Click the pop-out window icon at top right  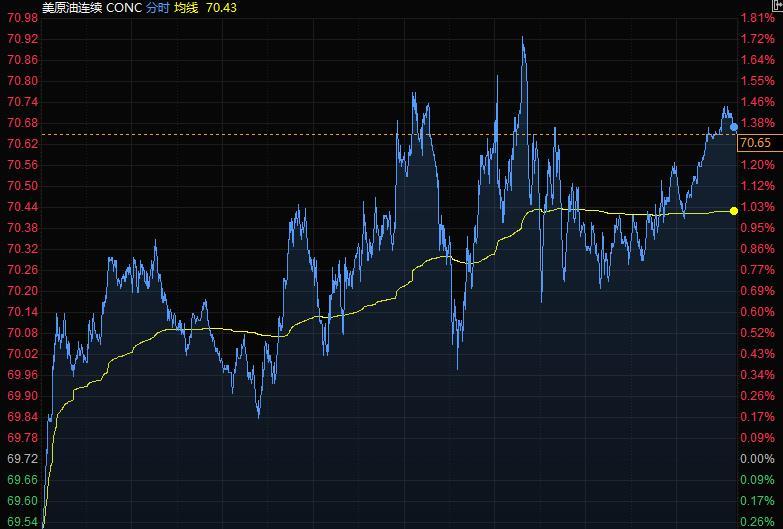[778, 6]
